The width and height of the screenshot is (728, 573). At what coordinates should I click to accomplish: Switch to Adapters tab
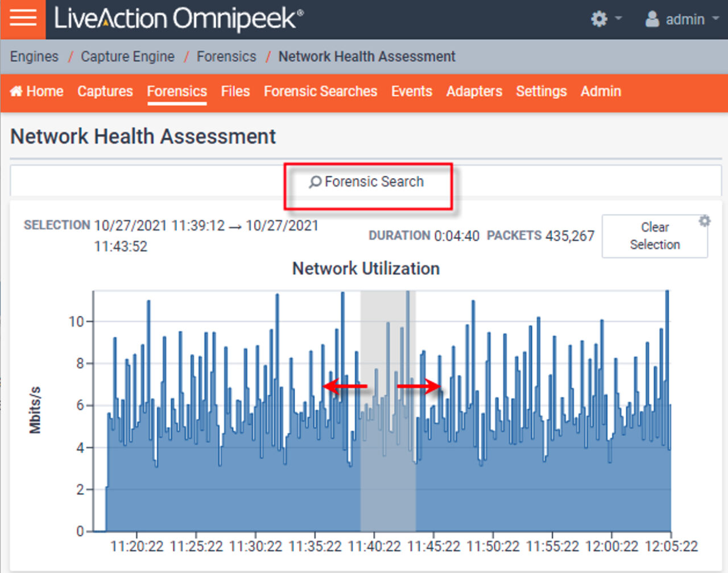474,91
